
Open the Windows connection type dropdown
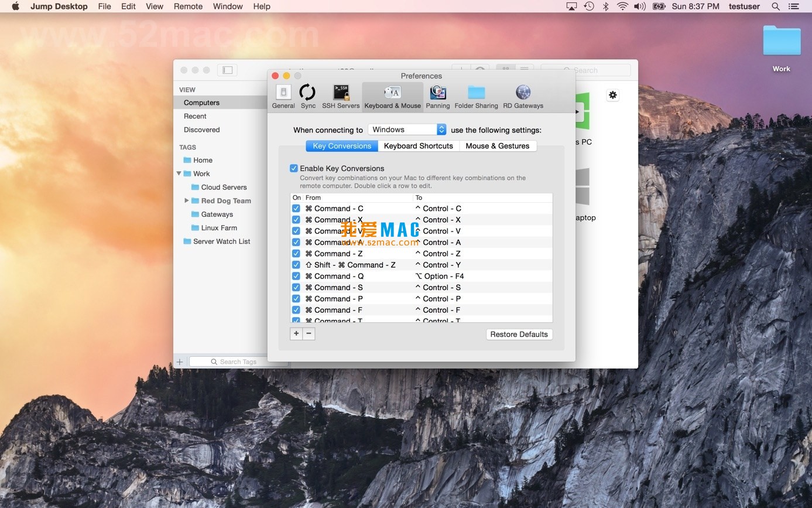tap(407, 129)
